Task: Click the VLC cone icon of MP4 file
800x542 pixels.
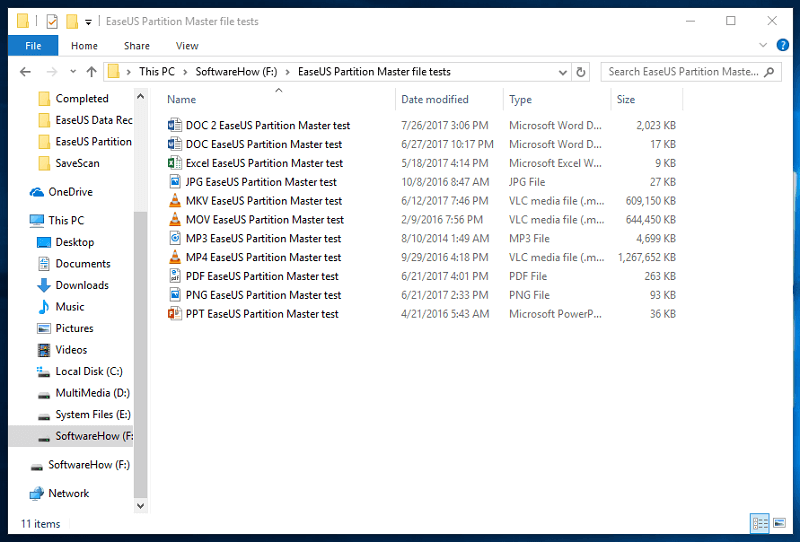Action: coord(174,257)
